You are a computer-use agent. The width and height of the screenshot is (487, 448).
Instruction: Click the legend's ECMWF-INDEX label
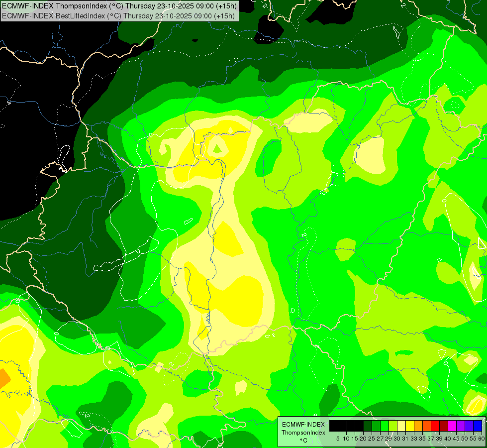[x=303, y=425]
